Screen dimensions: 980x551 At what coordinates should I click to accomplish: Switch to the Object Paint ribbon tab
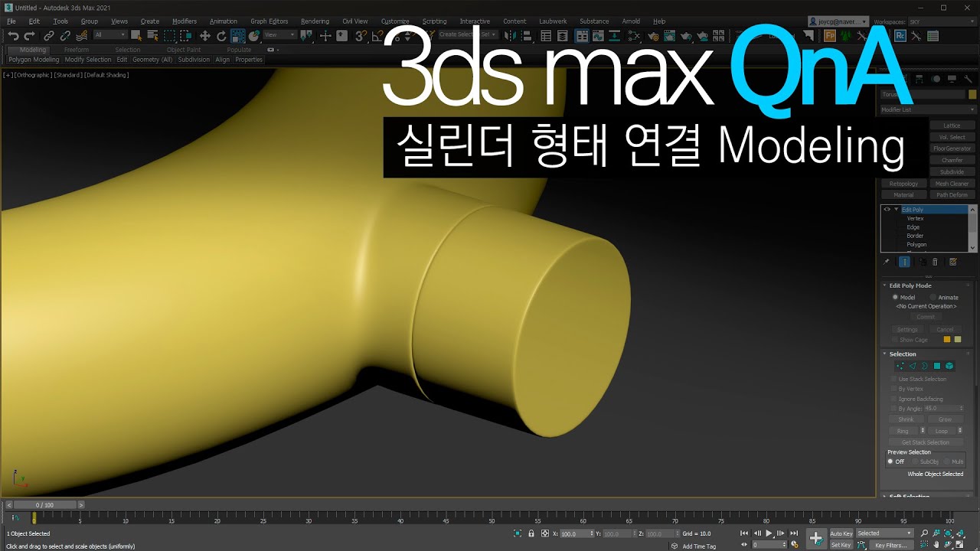click(184, 50)
